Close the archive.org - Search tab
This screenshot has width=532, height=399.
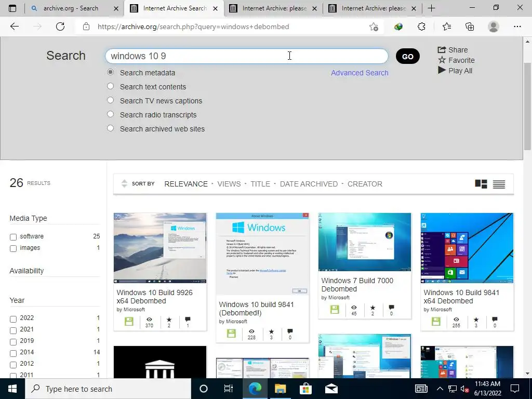(116, 8)
